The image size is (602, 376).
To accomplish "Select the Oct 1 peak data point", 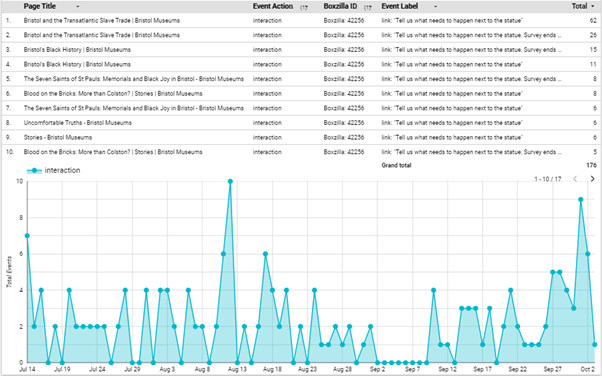I will 581,199.
